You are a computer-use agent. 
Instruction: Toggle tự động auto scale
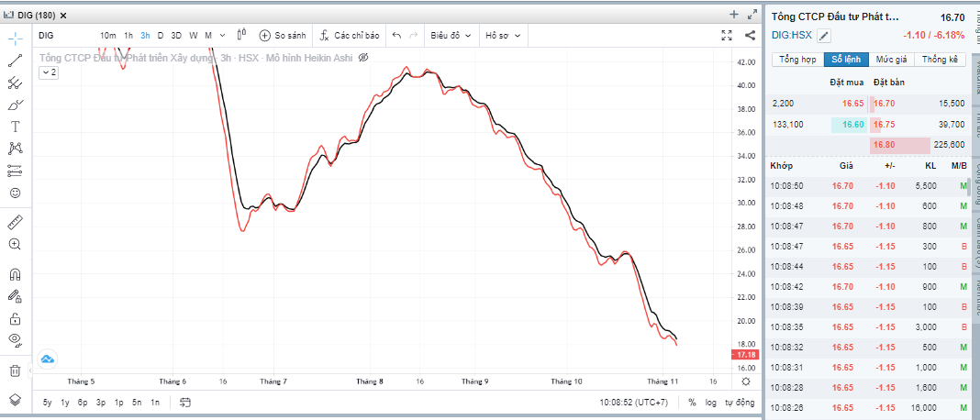pos(740,403)
